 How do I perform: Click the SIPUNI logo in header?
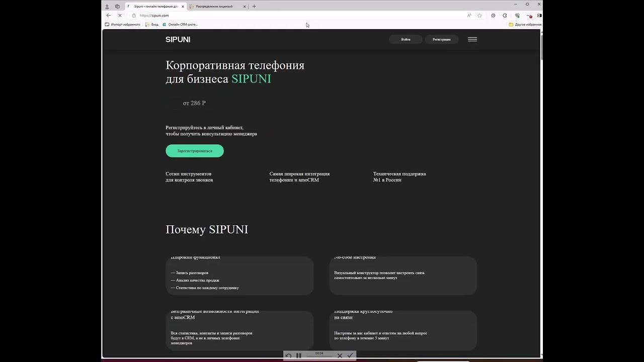178,39
